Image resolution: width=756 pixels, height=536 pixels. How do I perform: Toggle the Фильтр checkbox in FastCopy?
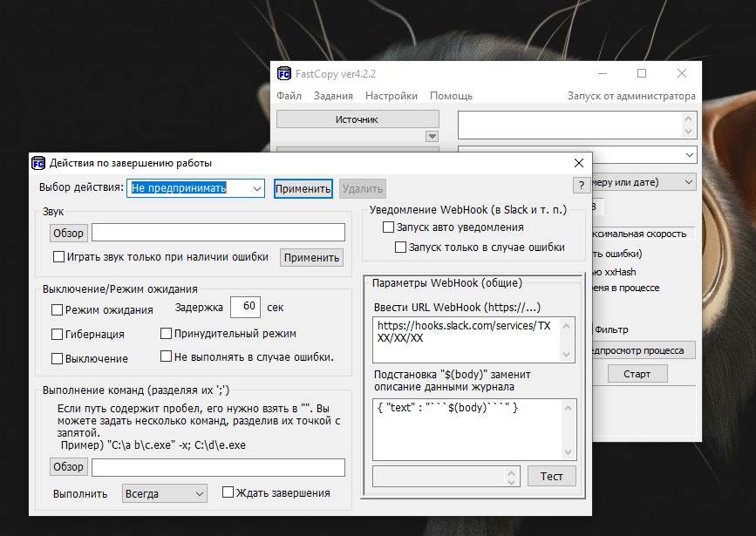pos(610,329)
